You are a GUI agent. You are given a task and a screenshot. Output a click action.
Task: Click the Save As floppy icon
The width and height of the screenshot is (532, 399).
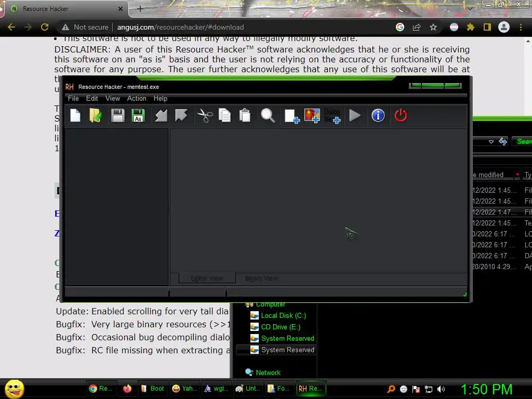tap(138, 115)
